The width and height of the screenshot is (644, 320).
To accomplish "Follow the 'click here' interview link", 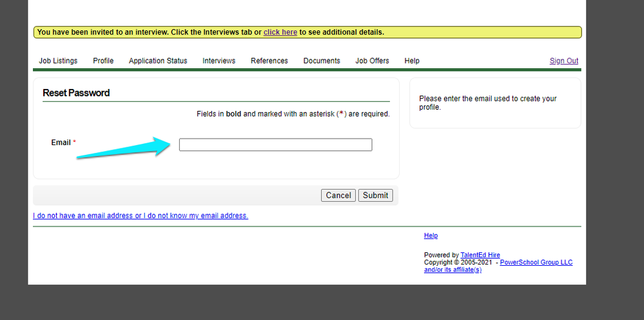I will 280,32.
